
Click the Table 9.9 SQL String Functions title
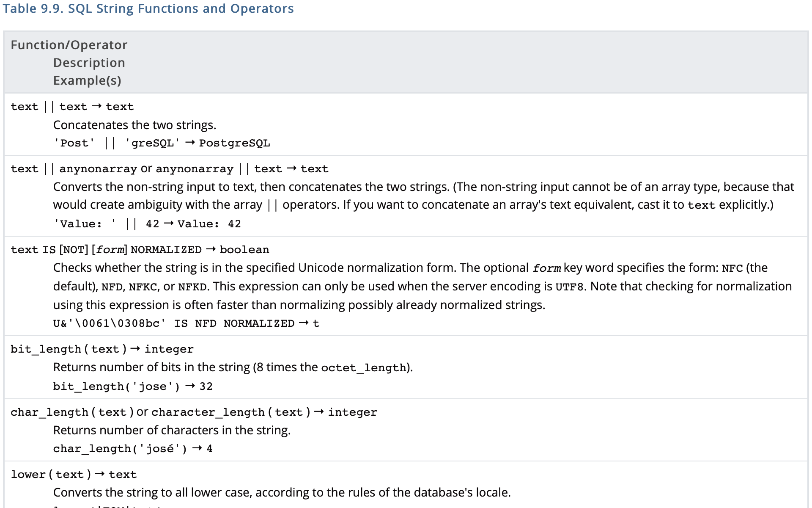(148, 9)
